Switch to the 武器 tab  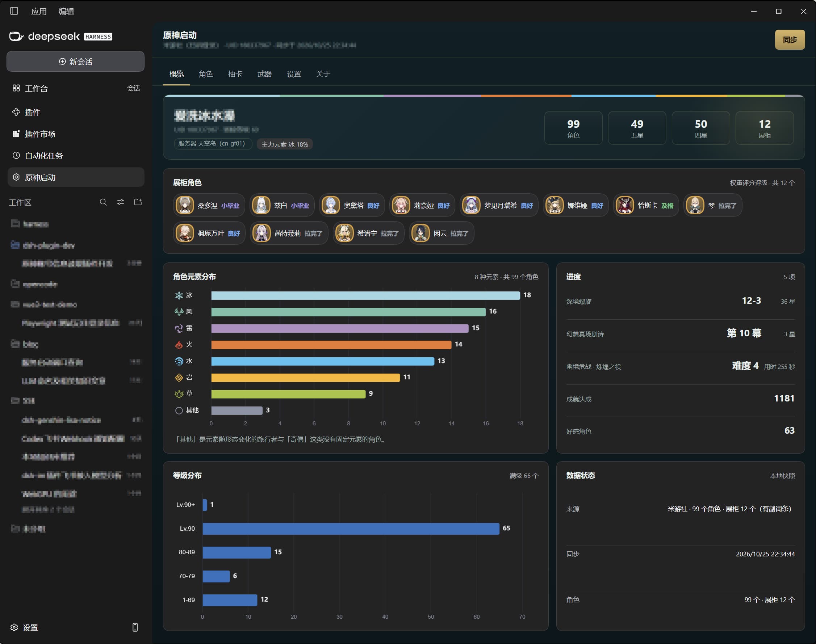264,73
